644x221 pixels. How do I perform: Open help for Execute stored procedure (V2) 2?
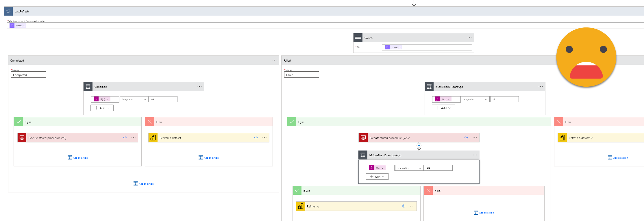tap(466, 138)
